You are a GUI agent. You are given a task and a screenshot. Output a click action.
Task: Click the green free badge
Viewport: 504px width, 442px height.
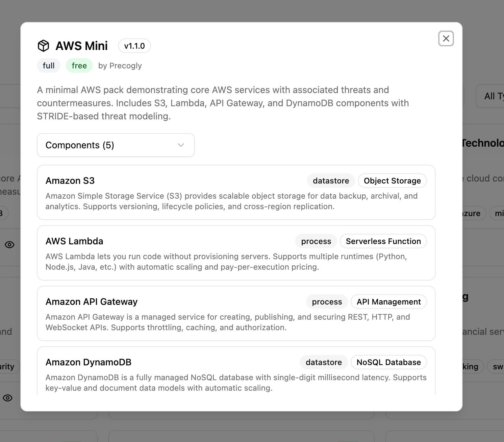pyautogui.click(x=79, y=65)
